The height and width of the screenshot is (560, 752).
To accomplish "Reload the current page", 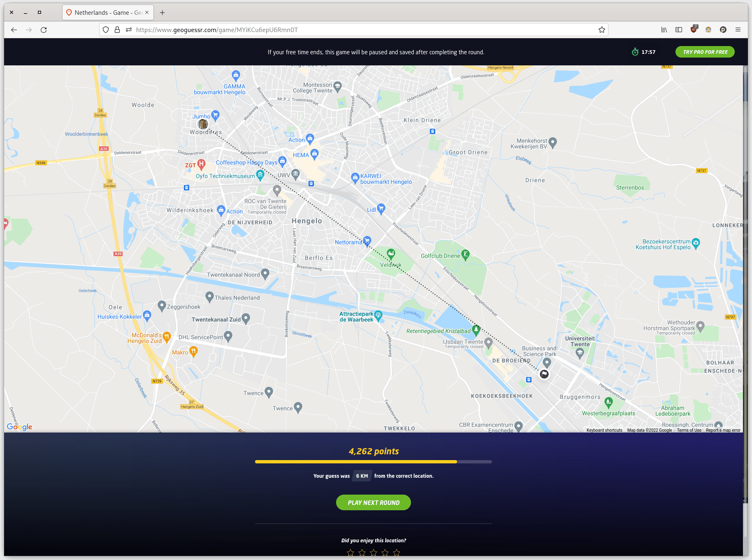I will [x=44, y=30].
